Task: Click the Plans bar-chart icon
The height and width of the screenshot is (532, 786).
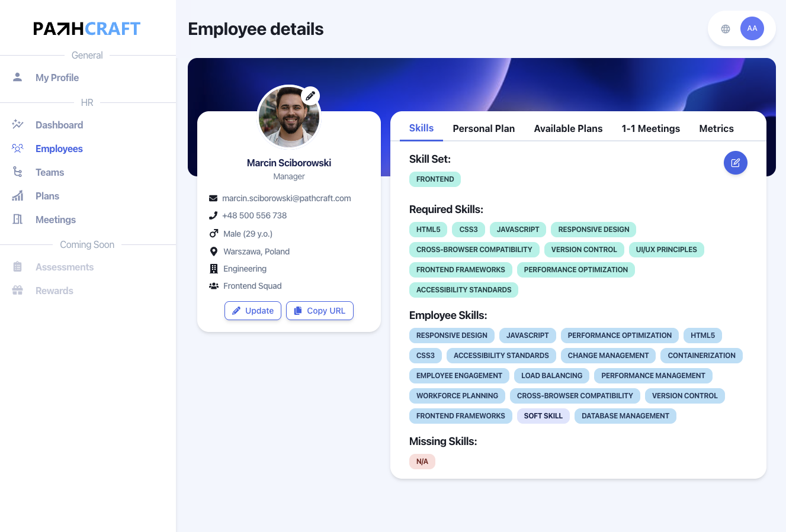Action: pyautogui.click(x=18, y=195)
